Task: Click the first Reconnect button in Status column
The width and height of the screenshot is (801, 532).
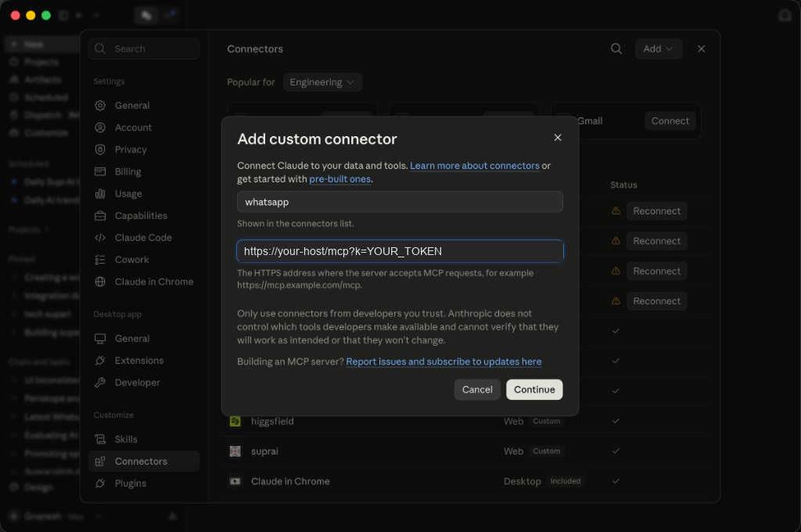Action: pos(656,211)
